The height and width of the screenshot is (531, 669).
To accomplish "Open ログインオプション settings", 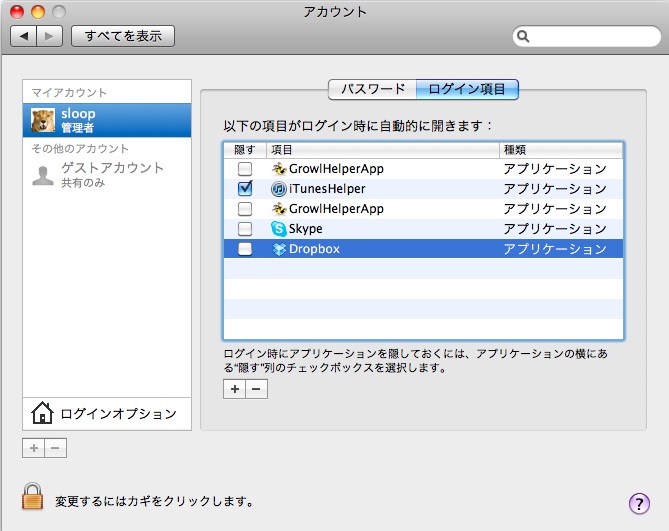I will click(x=107, y=413).
